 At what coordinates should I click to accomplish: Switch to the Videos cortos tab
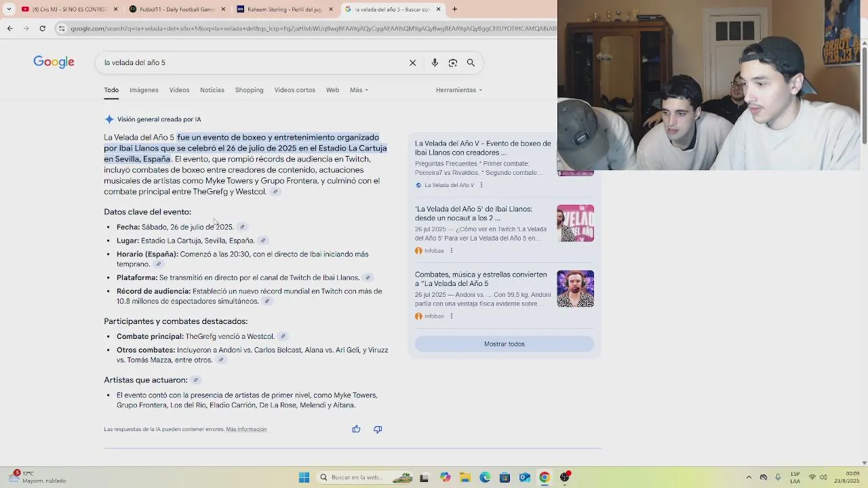coord(294,90)
